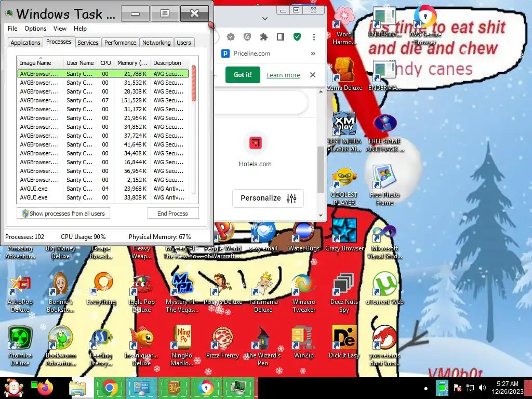Open the Talismania Deluxe desktop shortcut
Viewport: 532px width, 399px height.
(x=263, y=292)
